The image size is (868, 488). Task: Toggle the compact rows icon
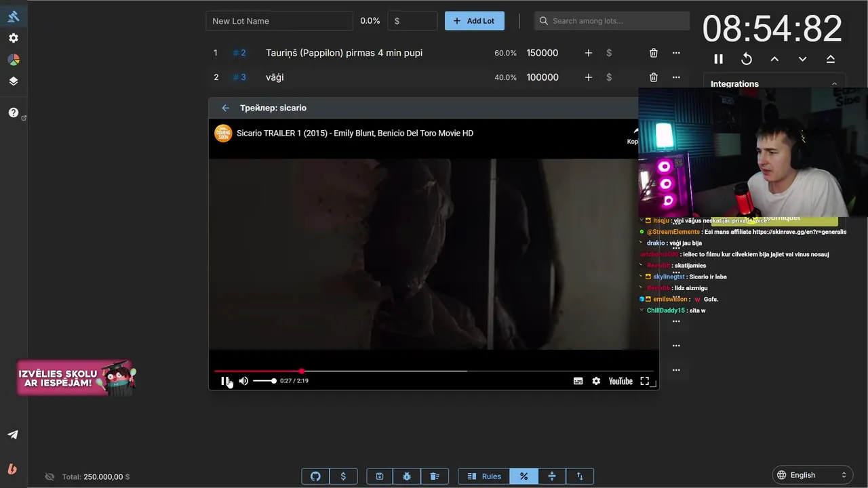(552, 476)
